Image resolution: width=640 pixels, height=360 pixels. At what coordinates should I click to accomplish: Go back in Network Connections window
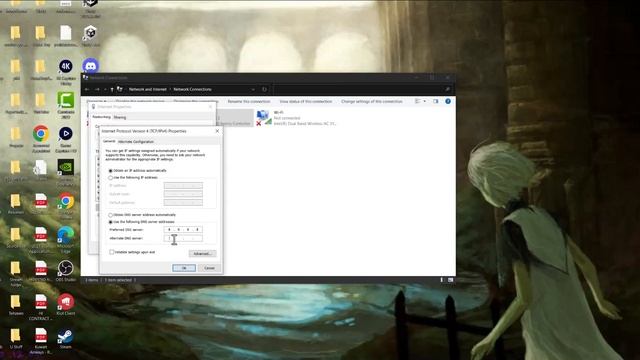pyautogui.click(x=87, y=89)
